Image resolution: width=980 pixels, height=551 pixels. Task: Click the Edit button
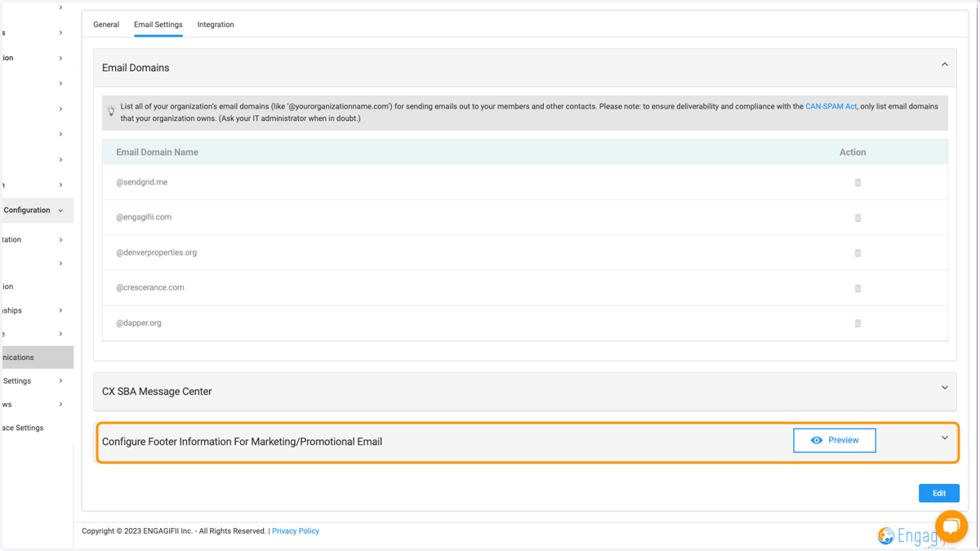(939, 493)
